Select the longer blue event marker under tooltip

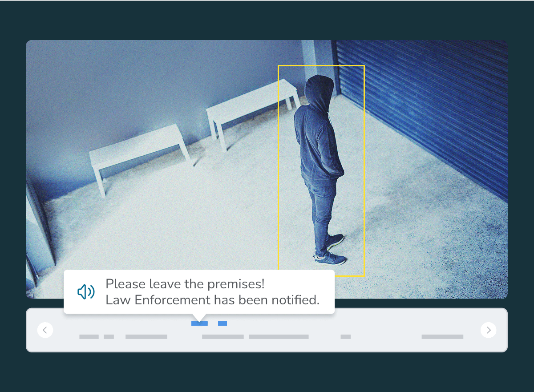(x=199, y=323)
